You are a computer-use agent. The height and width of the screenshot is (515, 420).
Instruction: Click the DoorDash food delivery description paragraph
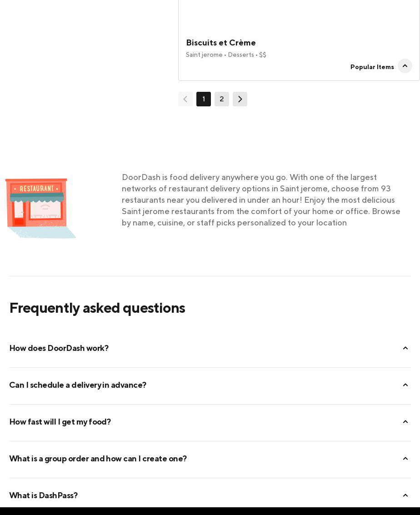(261, 200)
